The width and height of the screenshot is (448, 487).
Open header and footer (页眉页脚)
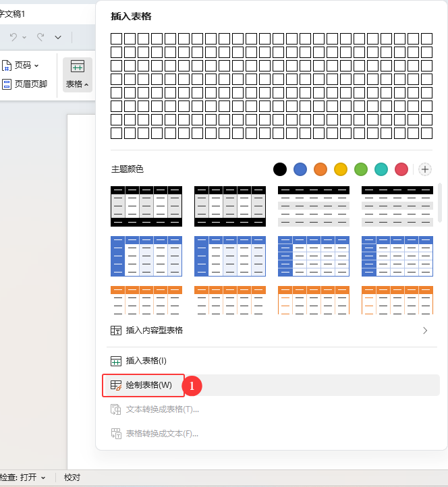[x=26, y=84]
